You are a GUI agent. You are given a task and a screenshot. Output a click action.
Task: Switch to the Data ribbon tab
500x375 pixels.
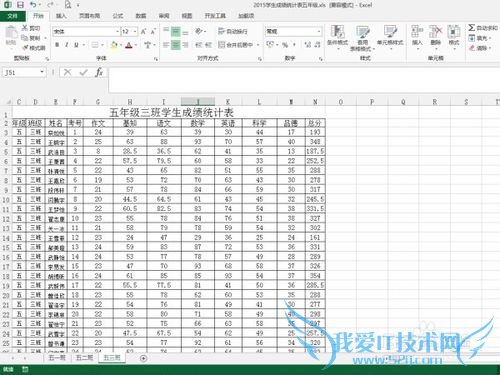click(x=141, y=16)
